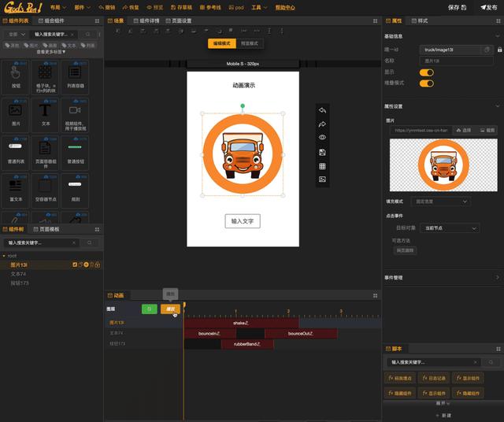Click the image icon in the canvas side toolbar

tap(322, 180)
